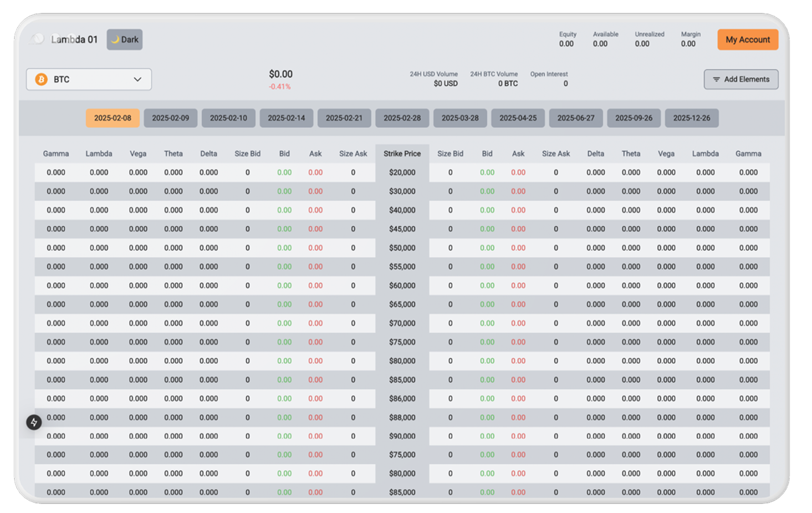Switch to the 2025-02-14 expiry tab
This screenshot has height=513, width=812.
point(286,118)
